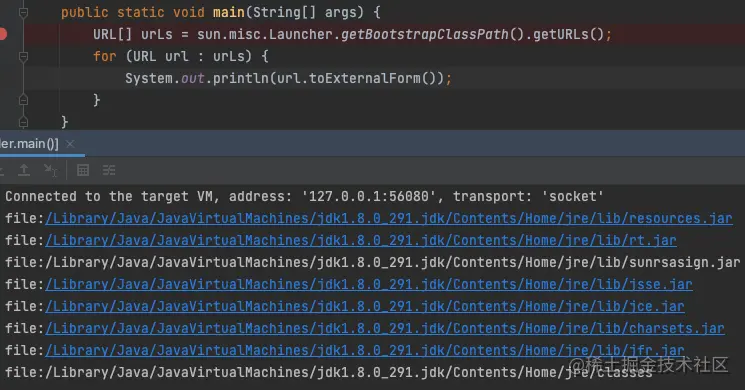The image size is (745, 390).
Task: Click the println statement in the code
Action: (x=288, y=78)
